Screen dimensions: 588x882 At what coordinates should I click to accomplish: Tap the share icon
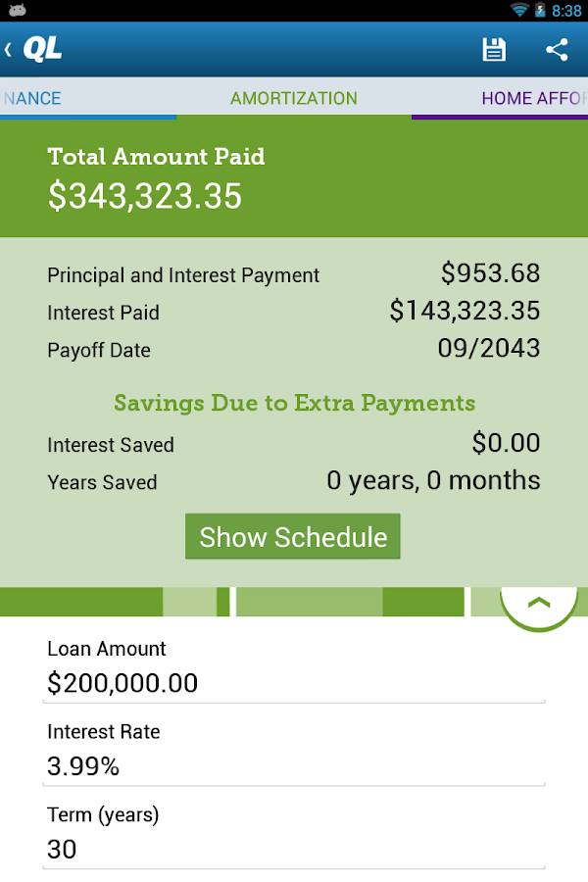click(557, 50)
